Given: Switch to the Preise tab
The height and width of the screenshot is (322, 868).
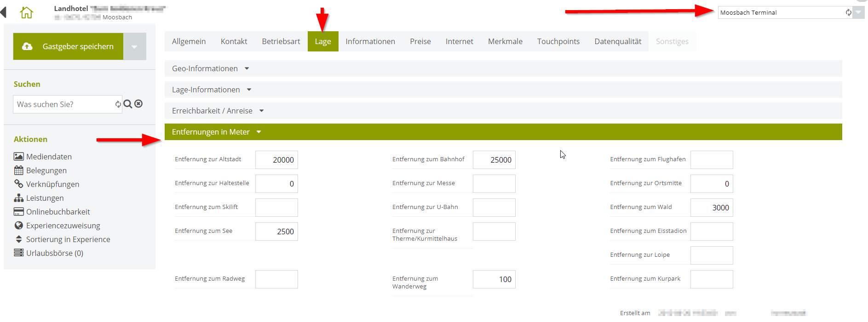Looking at the screenshot, I should 420,41.
